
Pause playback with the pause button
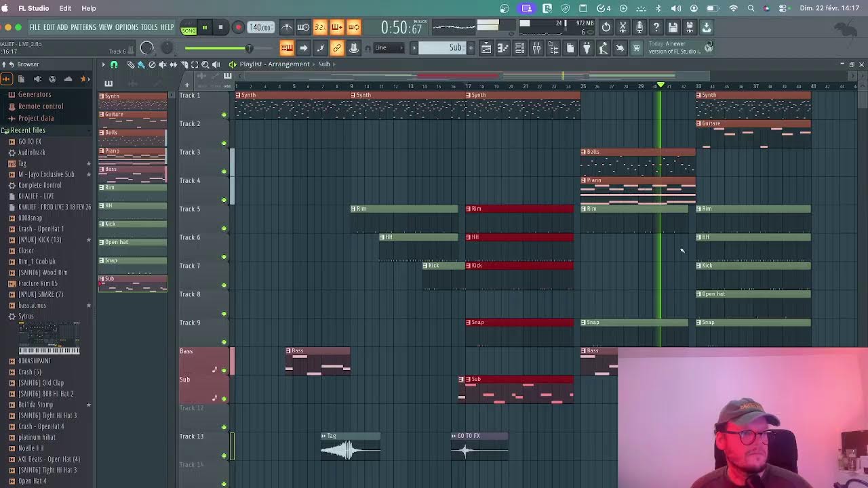click(205, 28)
